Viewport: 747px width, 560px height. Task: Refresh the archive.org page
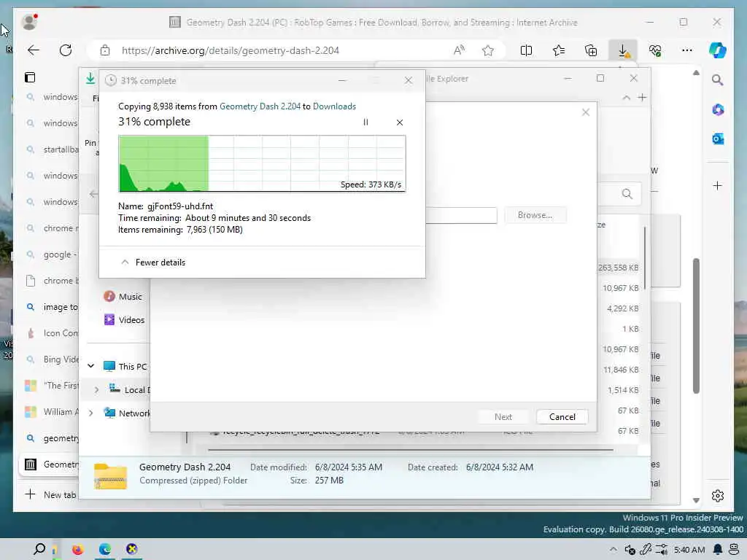click(65, 50)
